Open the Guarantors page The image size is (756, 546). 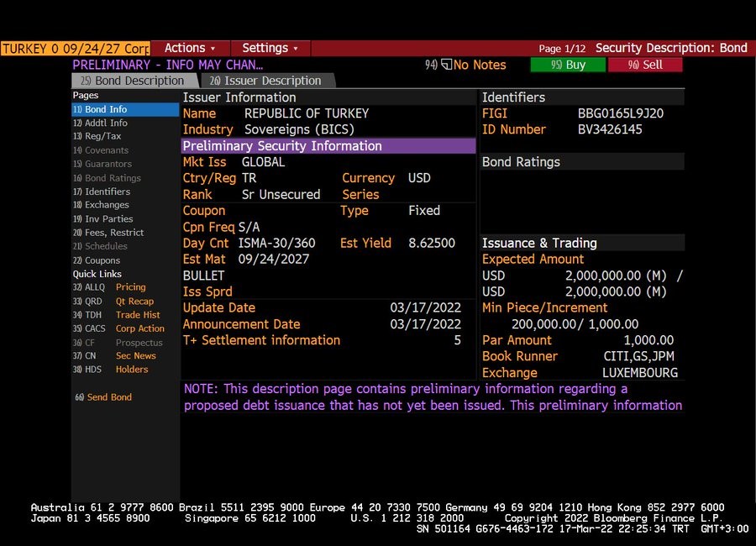[102, 164]
